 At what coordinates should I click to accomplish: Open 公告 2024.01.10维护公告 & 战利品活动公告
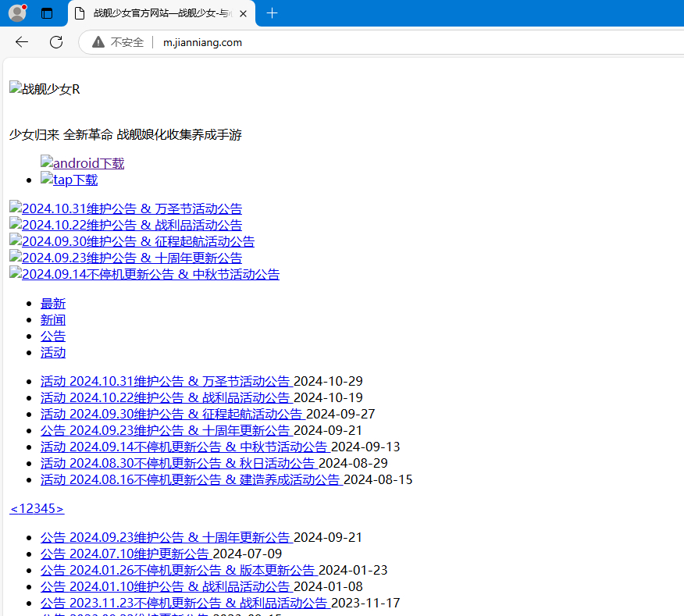(x=166, y=586)
